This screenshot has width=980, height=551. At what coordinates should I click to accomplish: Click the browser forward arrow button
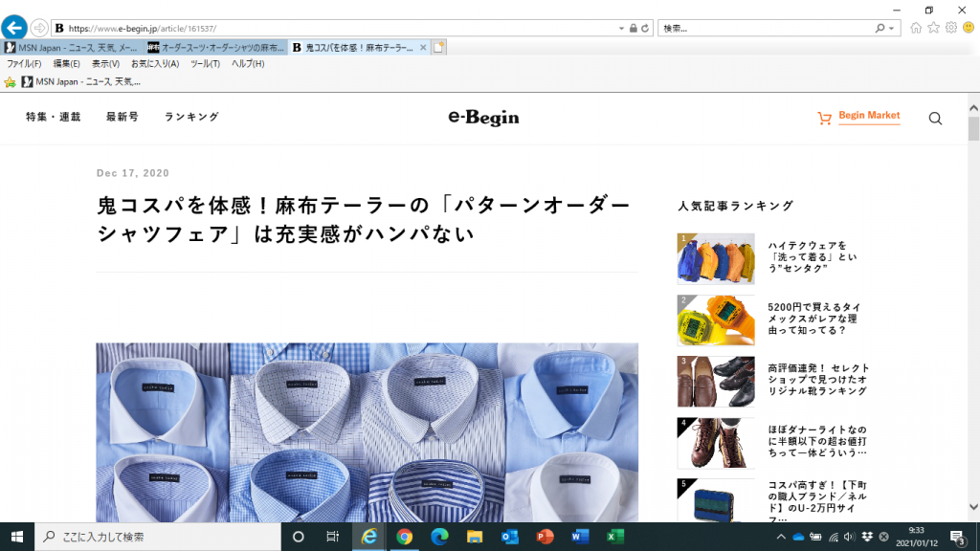tap(38, 28)
